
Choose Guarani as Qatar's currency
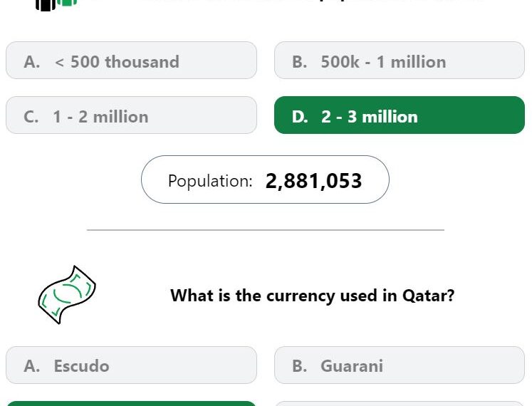(400, 365)
